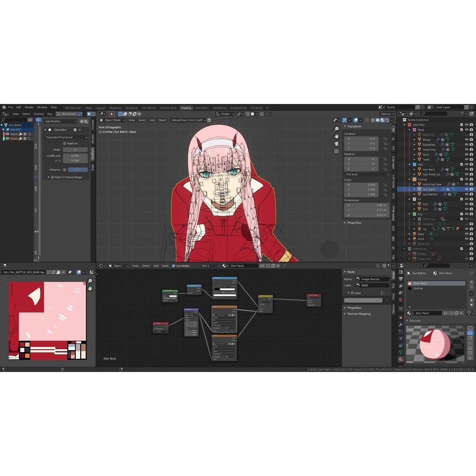This screenshot has width=476, height=476.
Task: Toggle camera view icon in viewport
Action: tap(336, 144)
